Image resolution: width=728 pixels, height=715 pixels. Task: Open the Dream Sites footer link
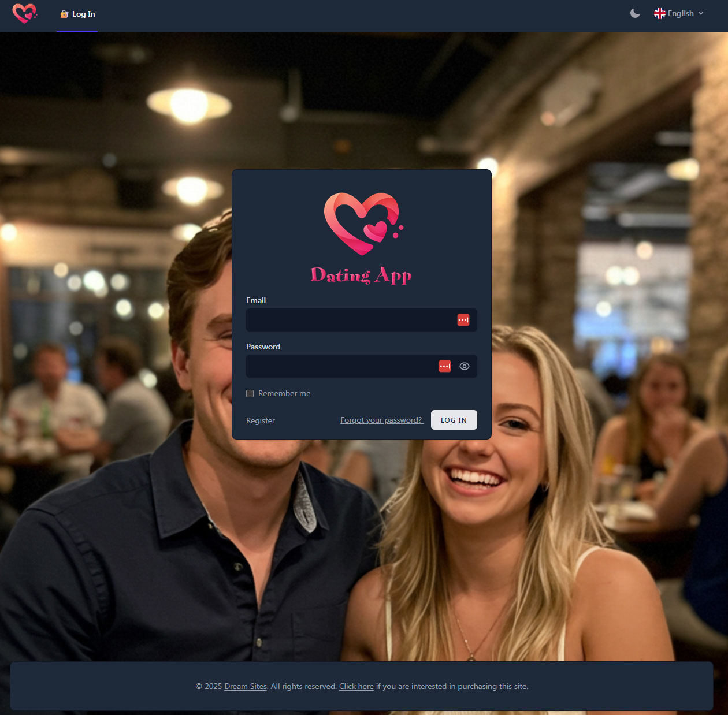246,686
